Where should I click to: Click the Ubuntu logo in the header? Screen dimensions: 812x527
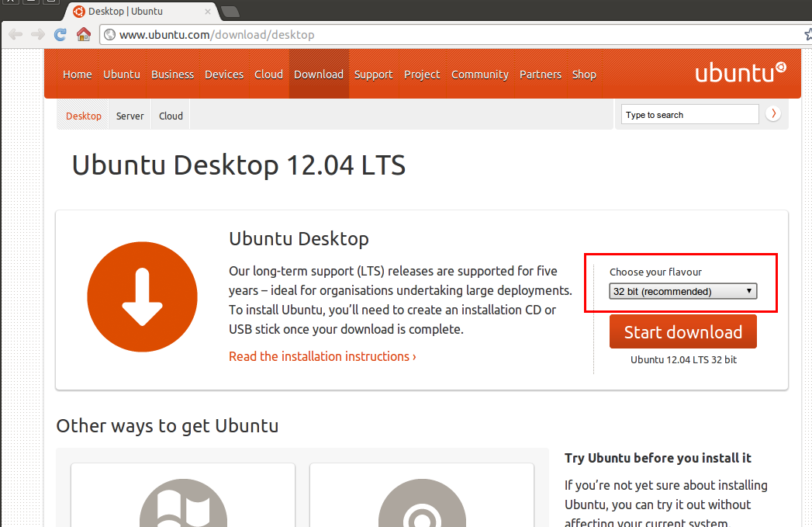pos(741,72)
